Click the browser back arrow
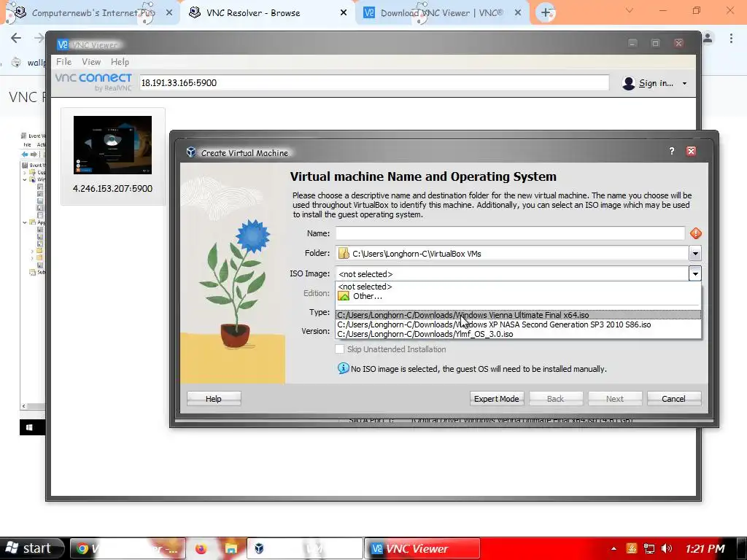Viewport: 747px width, 560px height. click(x=16, y=38)
